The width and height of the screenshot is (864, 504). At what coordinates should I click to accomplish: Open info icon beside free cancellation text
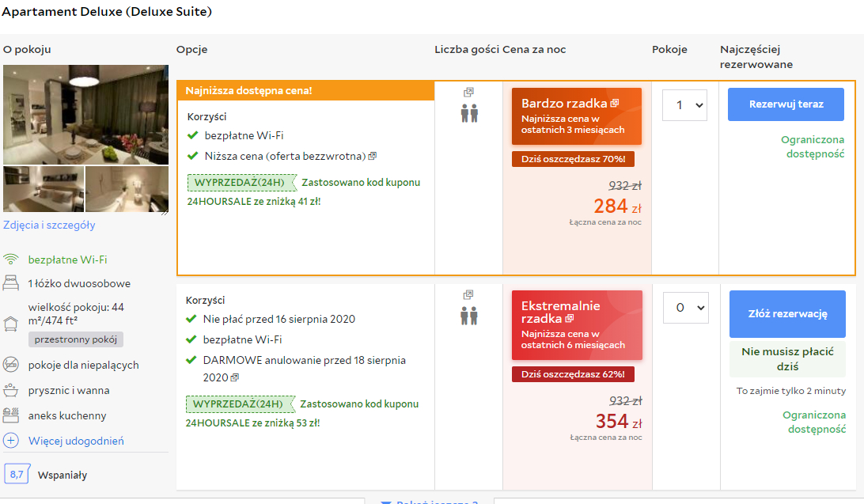pyautogui.click(x=235, y=378)
